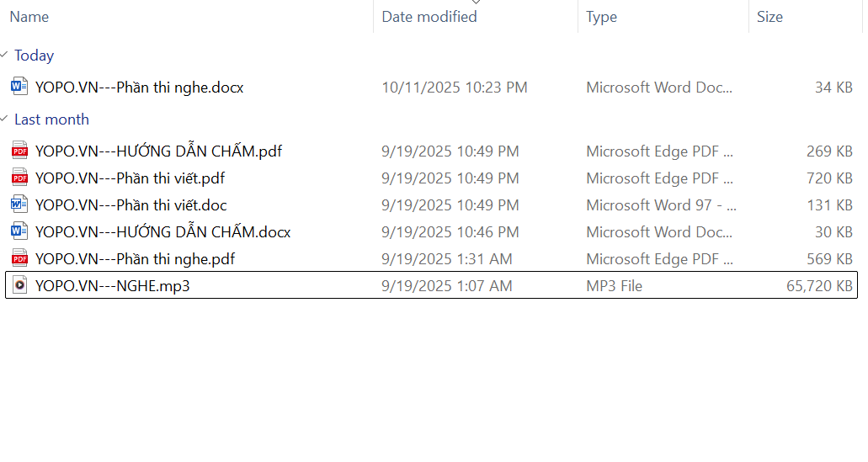This screenshot has height=462, width=868.
Task: Click the MP3 icon of YOPO.VN---NGHE.mp3
Action: 19,286
